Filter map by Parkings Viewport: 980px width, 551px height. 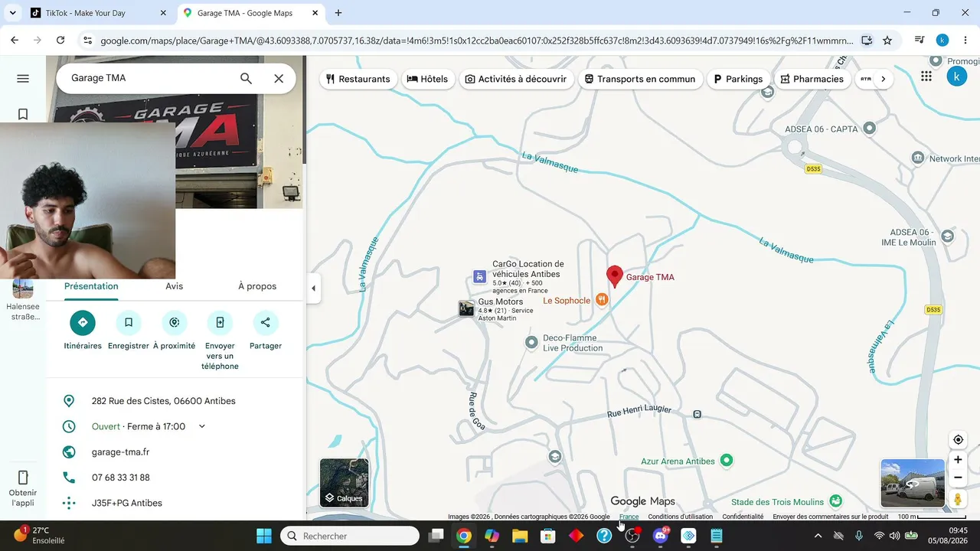(x=738, y=79)
